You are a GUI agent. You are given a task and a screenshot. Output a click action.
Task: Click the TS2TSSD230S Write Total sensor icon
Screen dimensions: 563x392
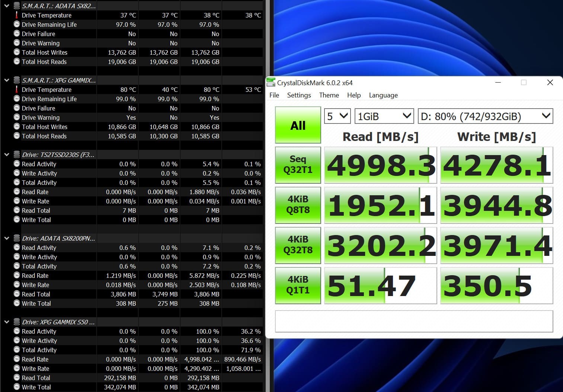click(x=16, y=219)
